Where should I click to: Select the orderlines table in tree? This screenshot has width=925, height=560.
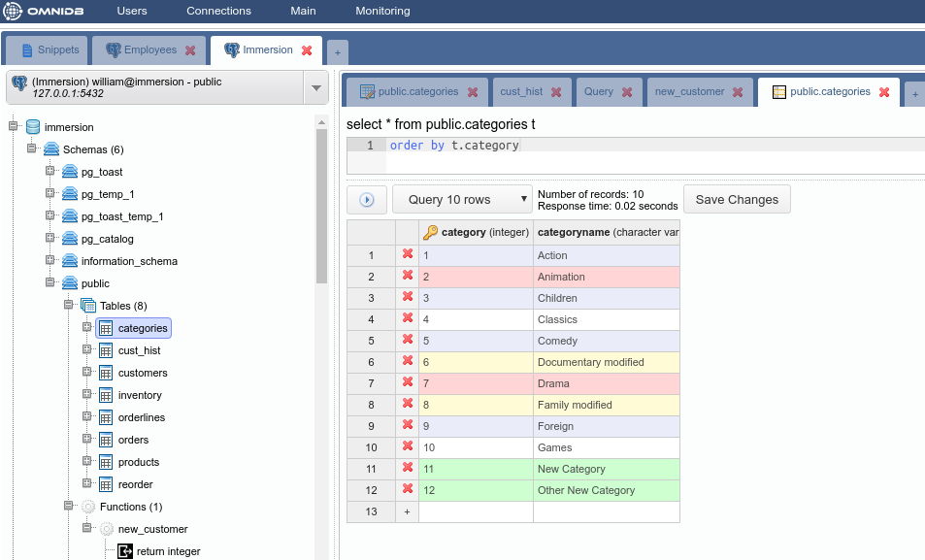pyautogui.click(x=142, y=417)
